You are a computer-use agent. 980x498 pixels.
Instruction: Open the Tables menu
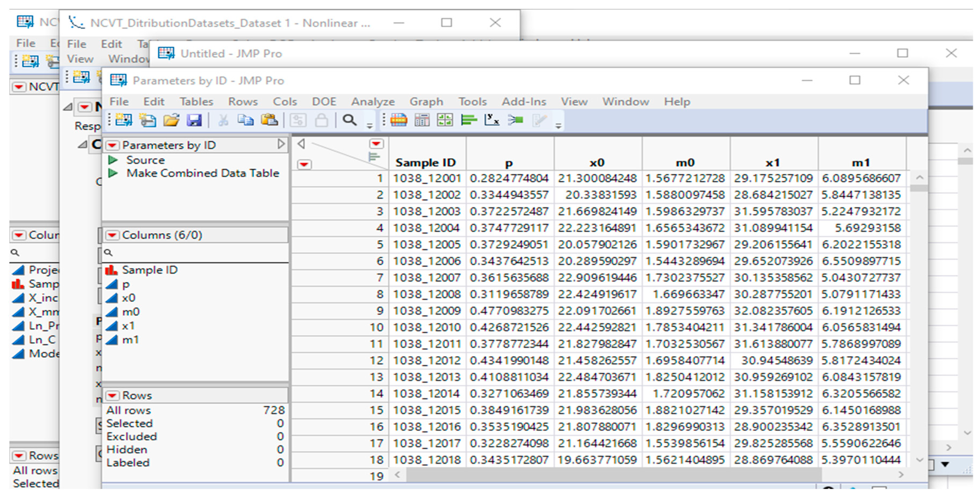tap(196, 102)
